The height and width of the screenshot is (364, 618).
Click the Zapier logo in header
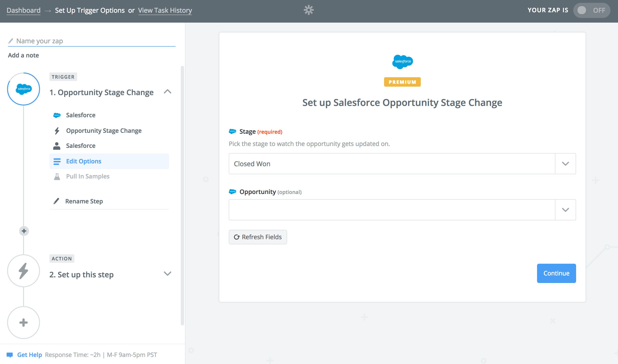click(309, 10)
